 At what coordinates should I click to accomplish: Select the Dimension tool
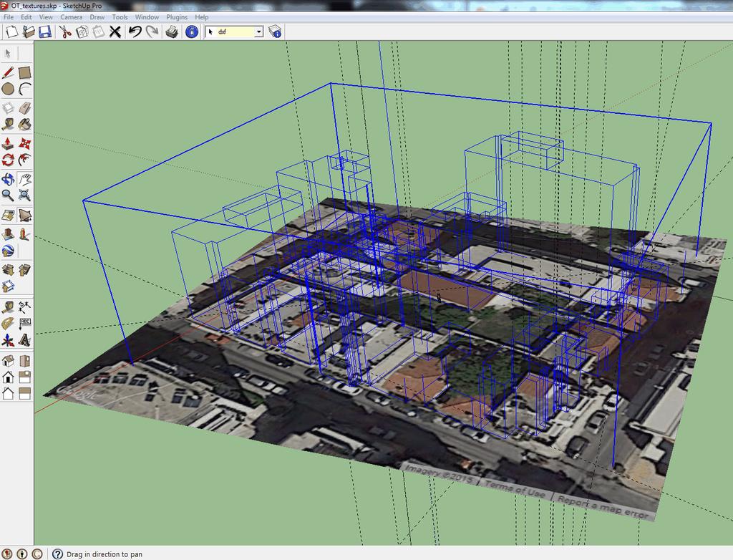coord(24,307)
